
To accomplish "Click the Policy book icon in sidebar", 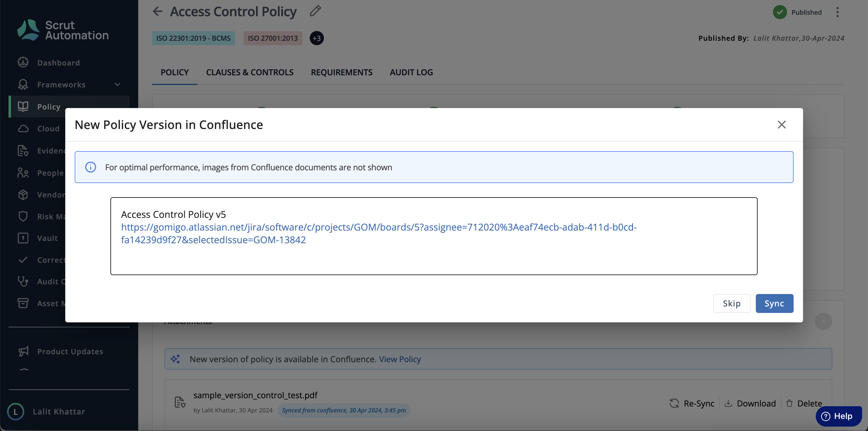I will pos(23,107).
